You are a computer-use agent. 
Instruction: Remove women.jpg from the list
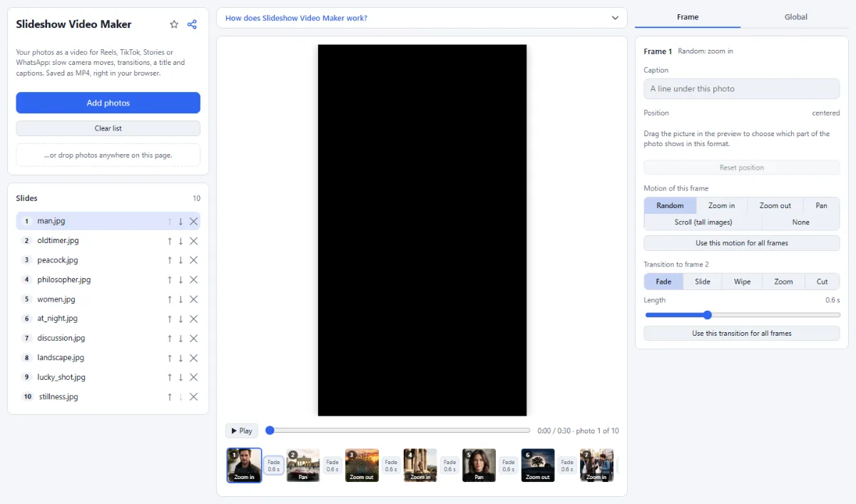point(193,299)
